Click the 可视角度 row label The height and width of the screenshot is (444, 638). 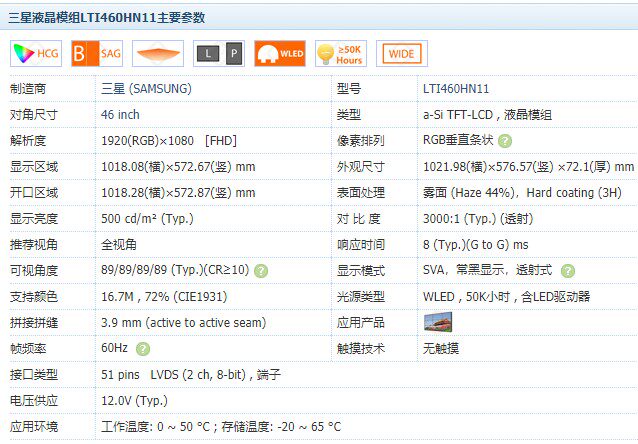click(34, 271)
